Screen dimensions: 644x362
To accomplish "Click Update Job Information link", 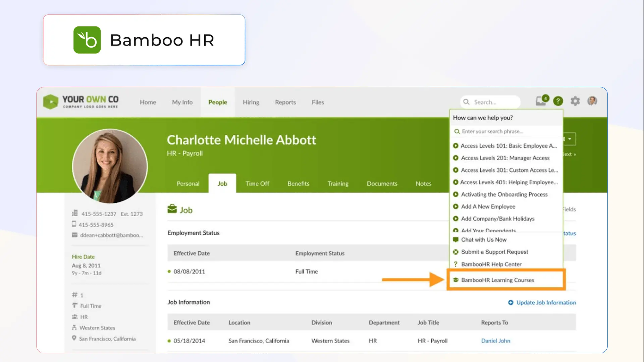I will [546, 303].
